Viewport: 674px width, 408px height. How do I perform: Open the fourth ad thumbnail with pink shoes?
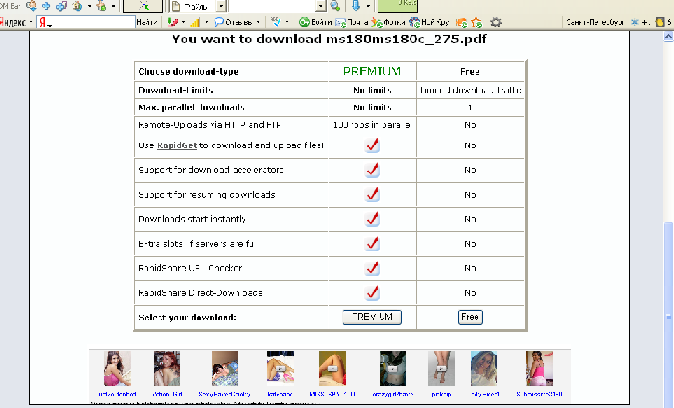(280, 368)
